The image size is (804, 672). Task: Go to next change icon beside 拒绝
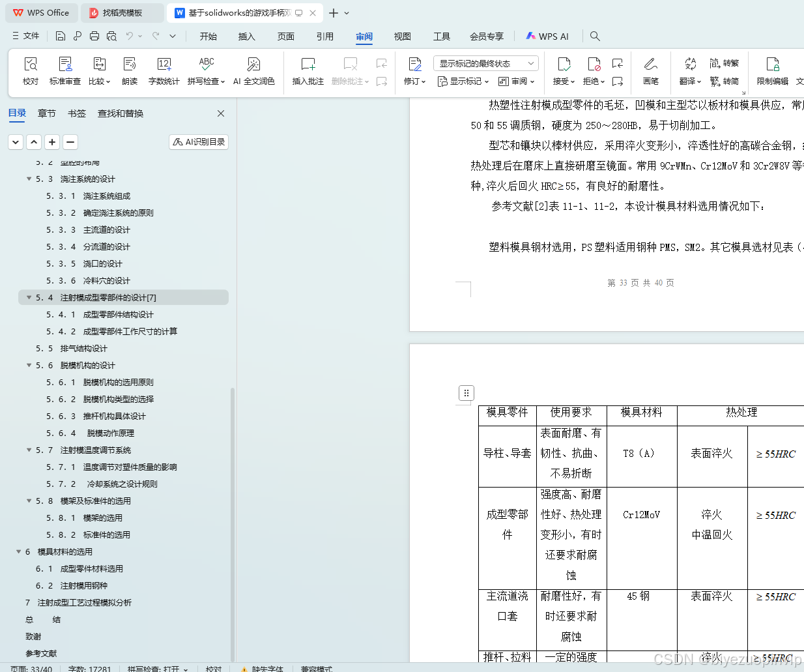pos(618,81)
